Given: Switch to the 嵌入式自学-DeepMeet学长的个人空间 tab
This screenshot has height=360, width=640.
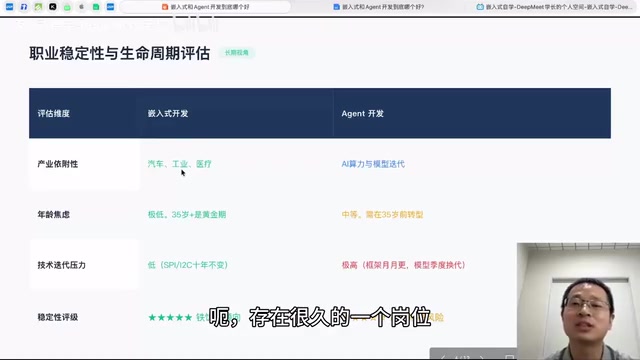Looking at the screenshot, I should pyautogui.click(x=555, y=7).
